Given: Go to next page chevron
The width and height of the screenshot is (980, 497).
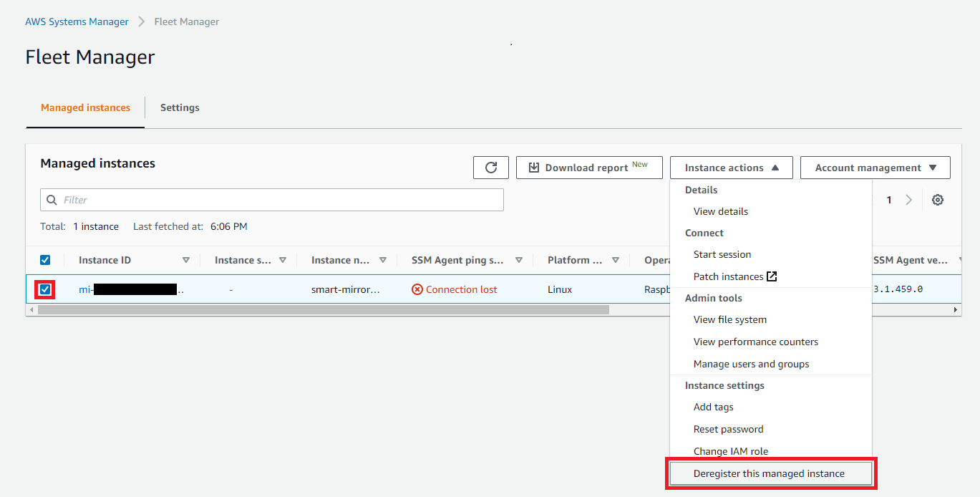Looking at the screenshot, I should [x=908, y=200].
